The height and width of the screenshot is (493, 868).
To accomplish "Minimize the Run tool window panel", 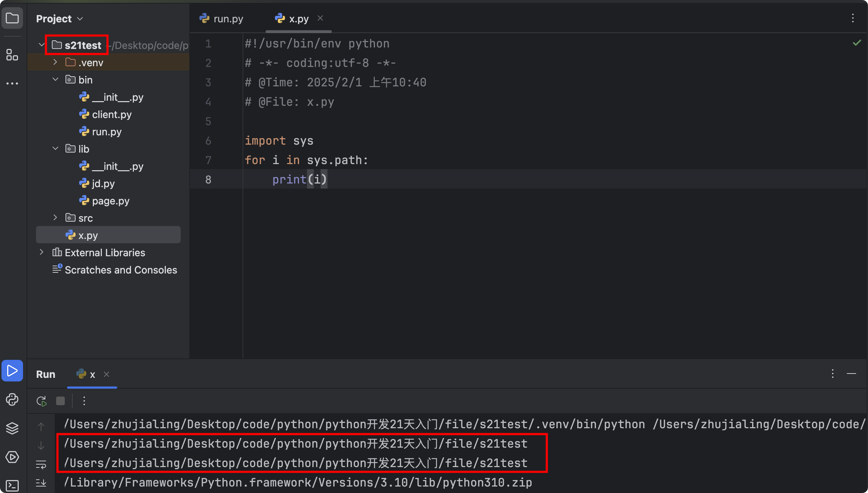I will [851, 374].
